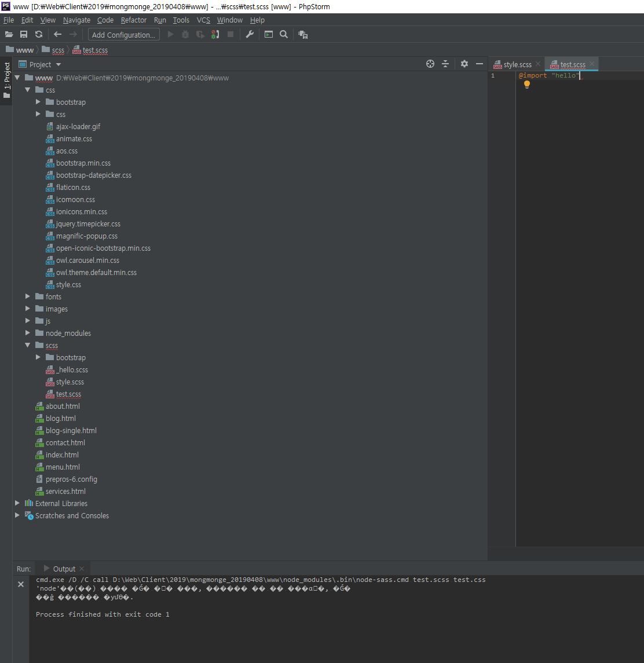The image size is (644, 663).
Task: Click the locate crosshair icon in Project panel
Action: coord(430,64)
